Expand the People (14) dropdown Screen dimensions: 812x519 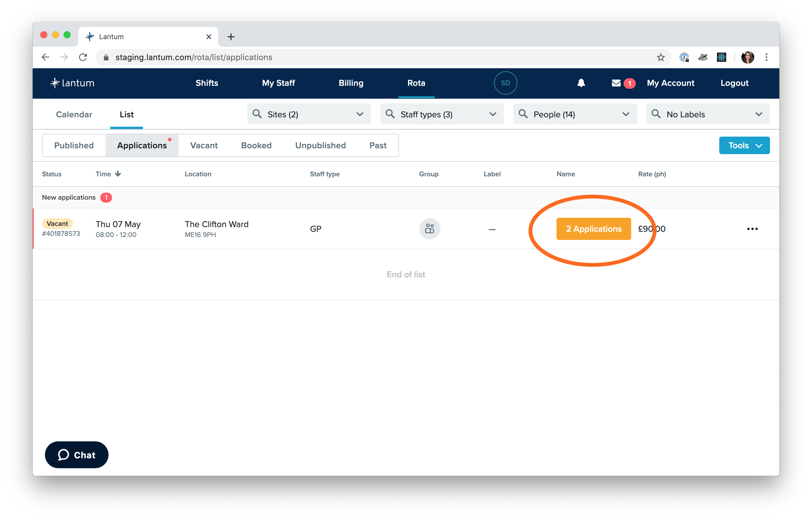[575, 114]
